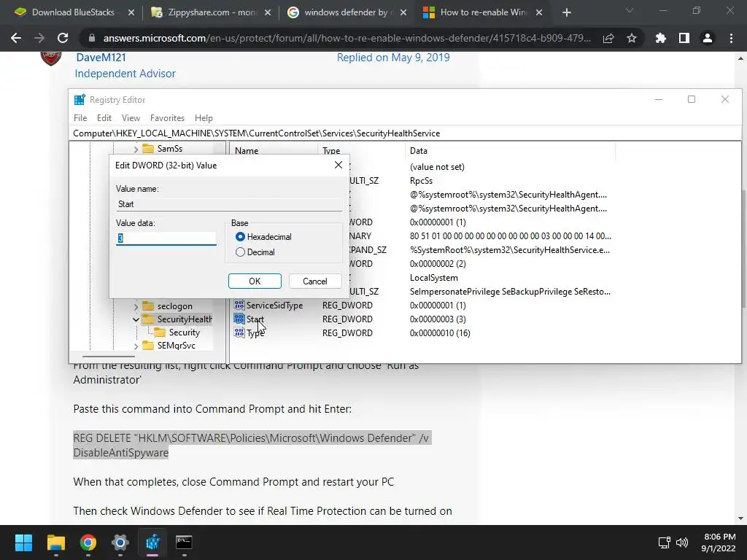Select the SEMgrSvc folder icon
This screenshot has width=747, height=560.
[x=148, y=345]
